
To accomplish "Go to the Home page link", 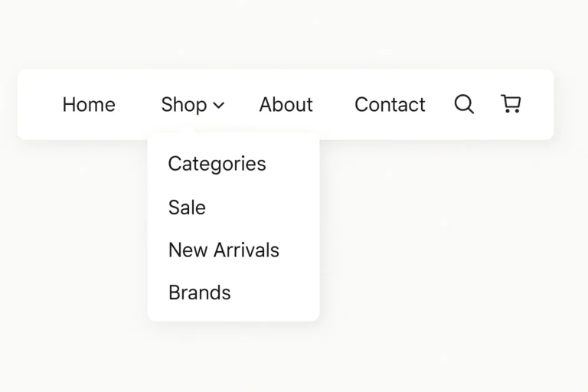I will (89, 105).
